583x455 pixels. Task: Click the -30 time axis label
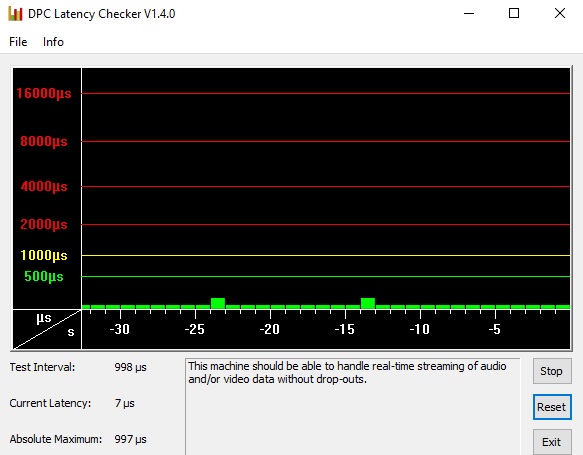[120, 329]
